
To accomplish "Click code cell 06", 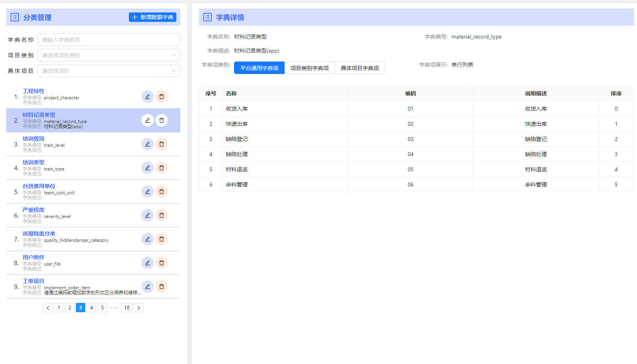I will pyautogui.click(x=410, y=185).
